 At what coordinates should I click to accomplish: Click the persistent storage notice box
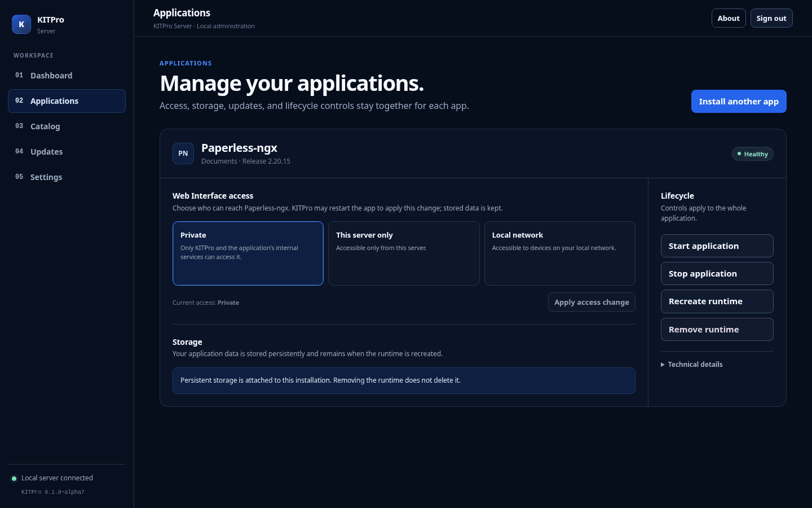point(404,380)
